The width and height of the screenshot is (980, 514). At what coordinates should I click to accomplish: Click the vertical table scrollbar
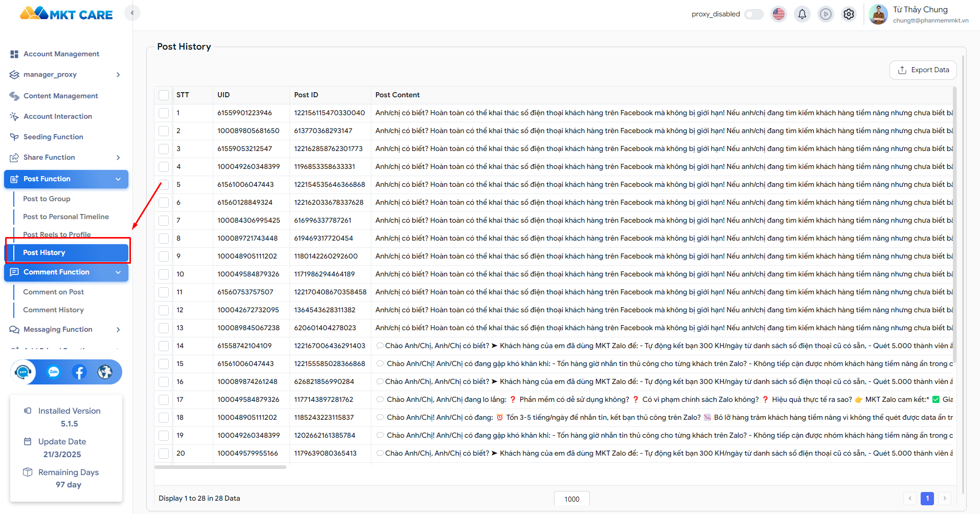point(955,225)
